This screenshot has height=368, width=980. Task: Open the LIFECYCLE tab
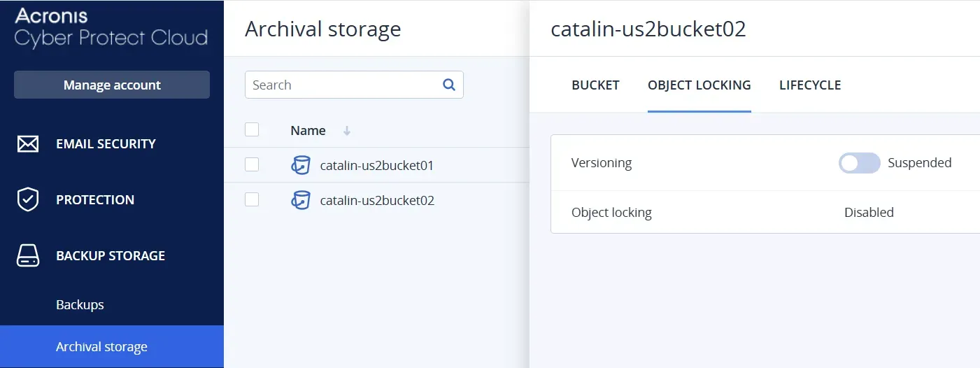click(x=810, y=85)
